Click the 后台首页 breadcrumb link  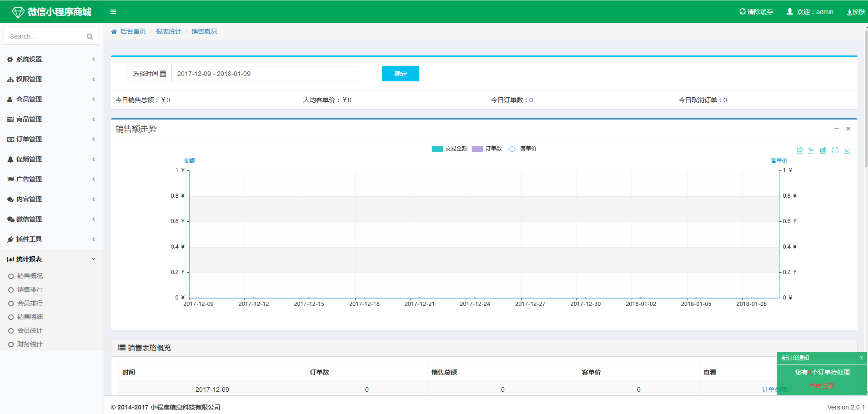(133, 31)
